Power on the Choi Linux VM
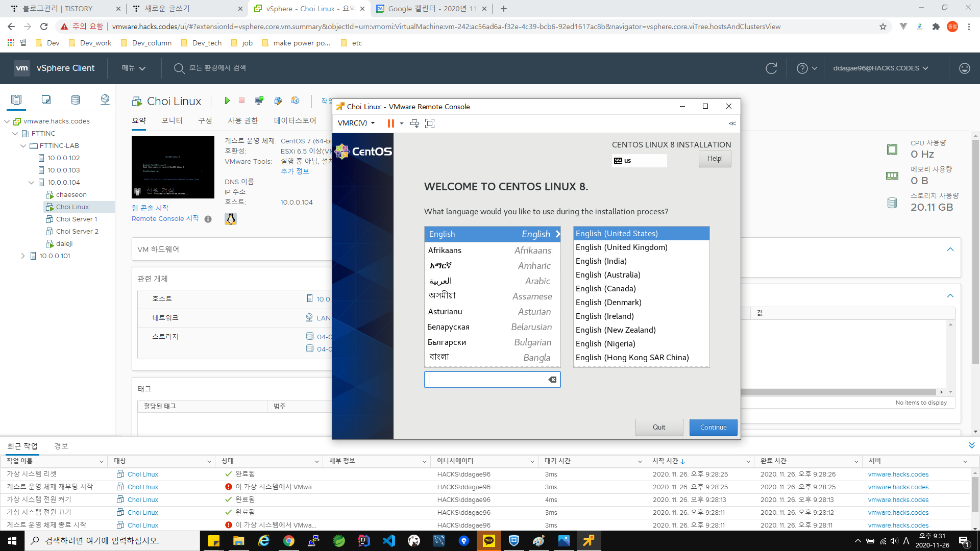980x551 pixels. click(227, 101)
